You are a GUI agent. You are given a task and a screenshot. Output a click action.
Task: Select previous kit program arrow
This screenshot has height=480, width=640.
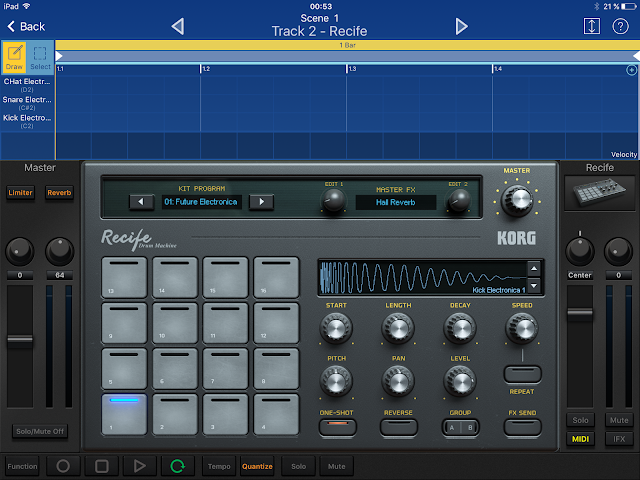click(141, 202)
